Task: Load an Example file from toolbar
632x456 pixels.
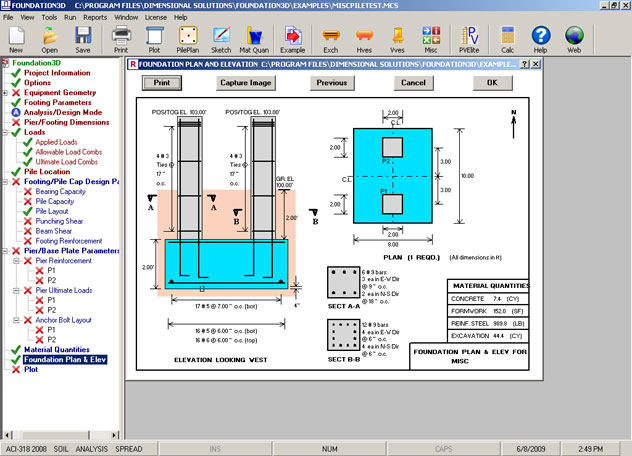Action: tap(293, 40)
